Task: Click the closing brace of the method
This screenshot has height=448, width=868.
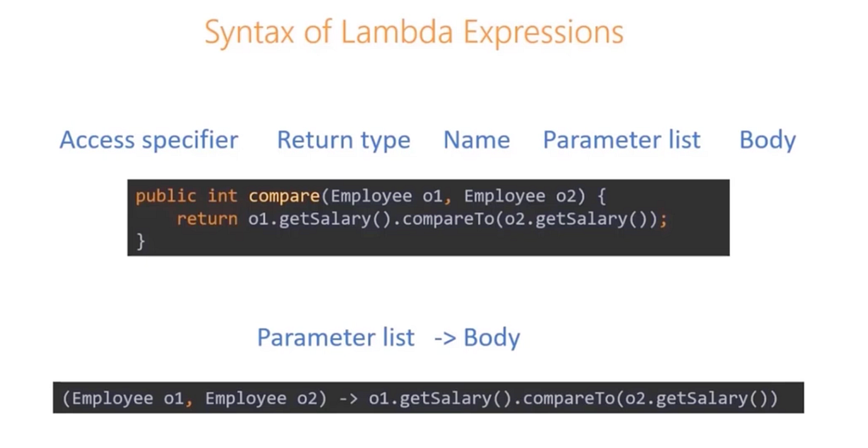Action: click(x=140, y=241)
